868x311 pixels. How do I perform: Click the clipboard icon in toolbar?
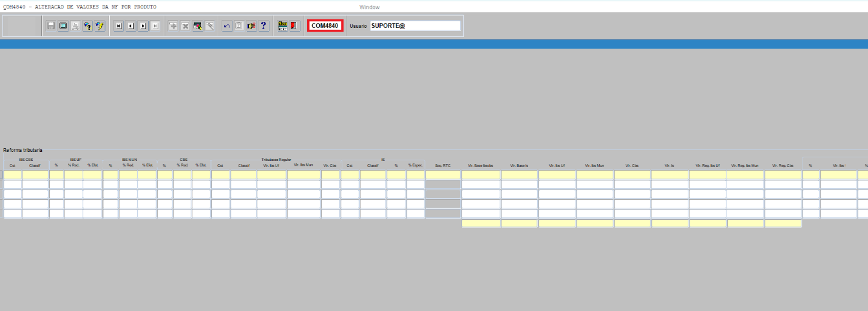click(x=239, y=26)
